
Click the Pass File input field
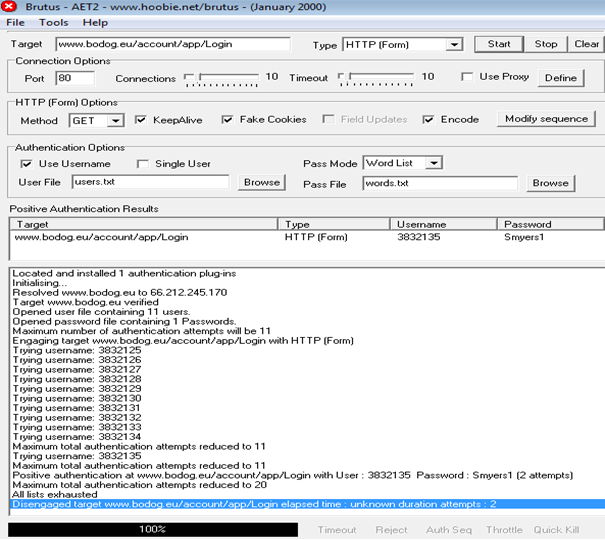pos(440,183)
